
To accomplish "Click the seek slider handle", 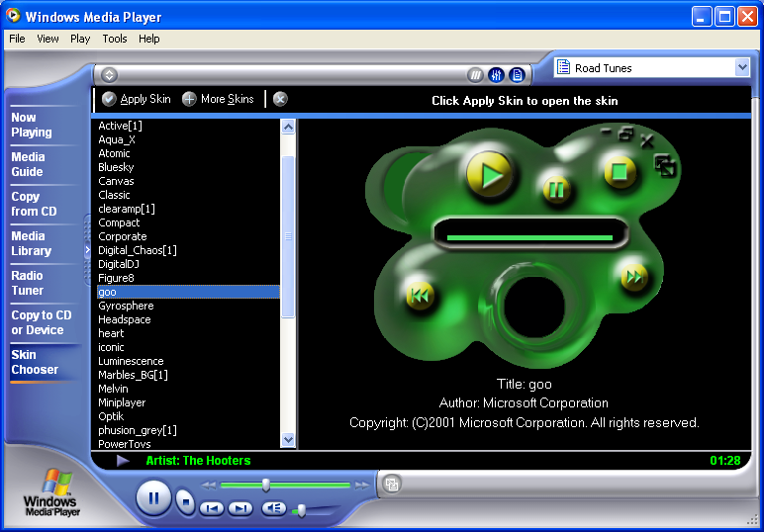I will [265, 485].
